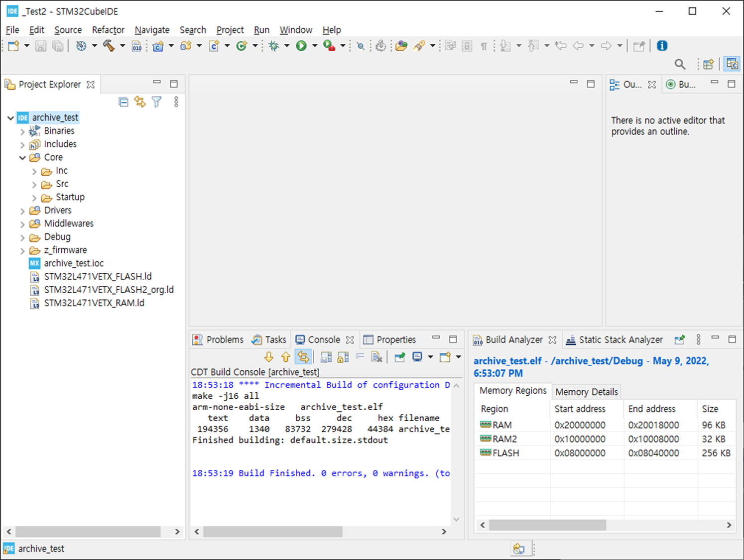This screenshot has height=560, width=744.
Task: Select the z_firmware folder
Action: (x=58, y=250)
